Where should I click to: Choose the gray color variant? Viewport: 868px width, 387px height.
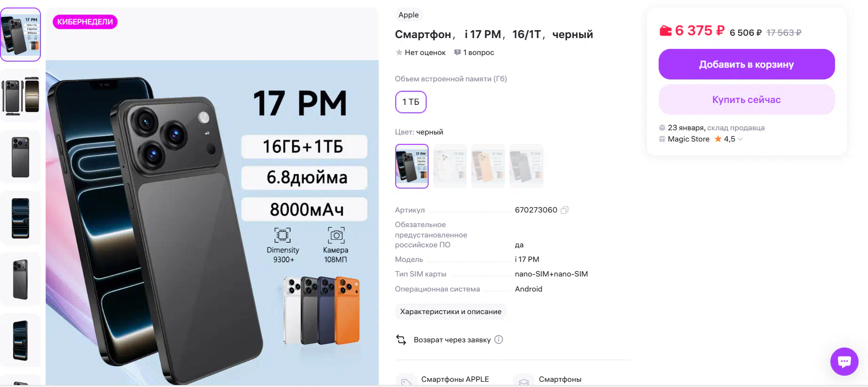[x=526, y=166]
